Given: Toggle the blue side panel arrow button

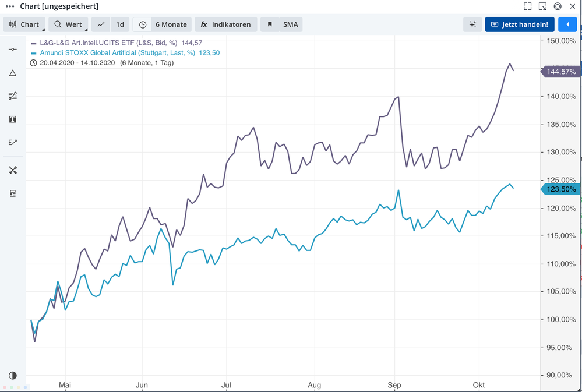Looking at the screenshot, I should (567, 24).
